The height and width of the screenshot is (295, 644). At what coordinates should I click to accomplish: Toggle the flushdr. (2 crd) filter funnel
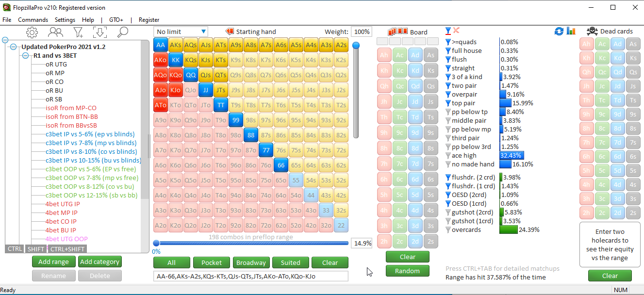448,177
